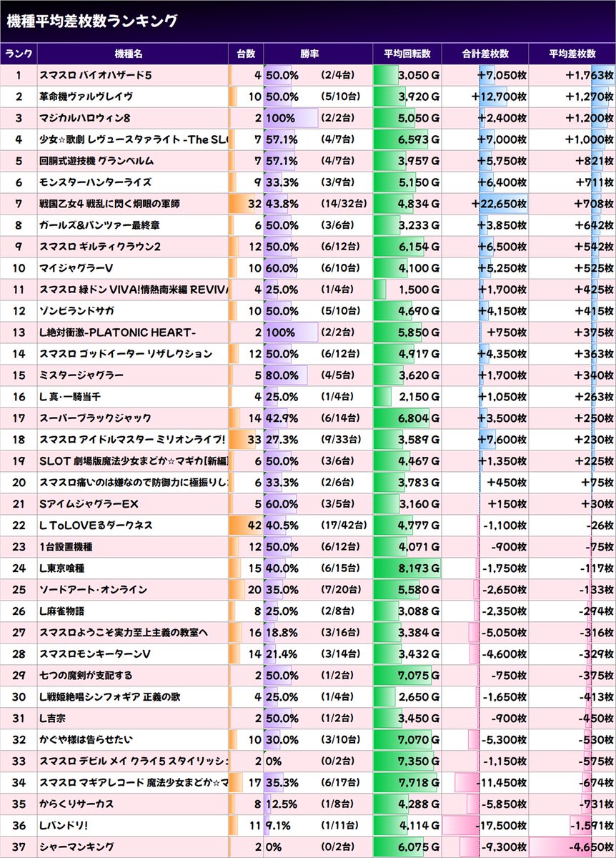Select machine name 回胴式遊技機 グランベルム
Image resolution: width=616 pixels, height=858 pixels.
[96, 161]
